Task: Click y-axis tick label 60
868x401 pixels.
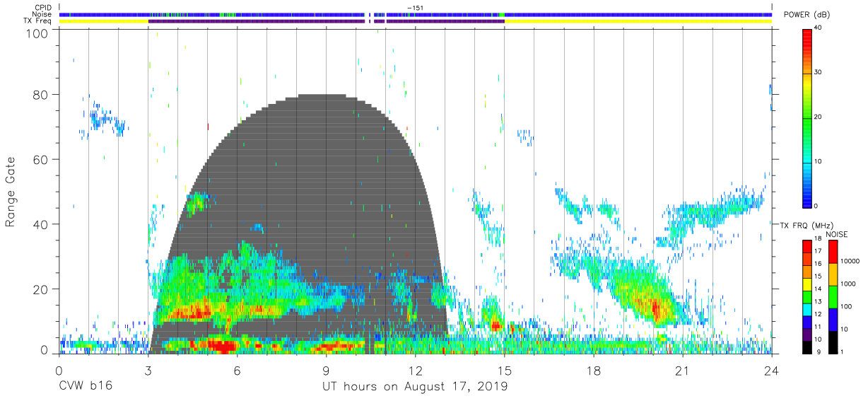Action: [41, 160]
